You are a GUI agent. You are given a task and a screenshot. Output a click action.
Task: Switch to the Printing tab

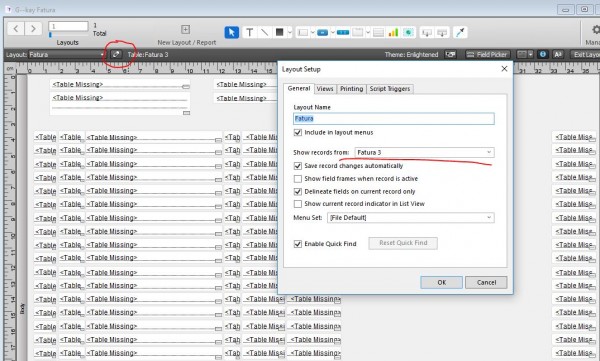click(x=351, y=89)
